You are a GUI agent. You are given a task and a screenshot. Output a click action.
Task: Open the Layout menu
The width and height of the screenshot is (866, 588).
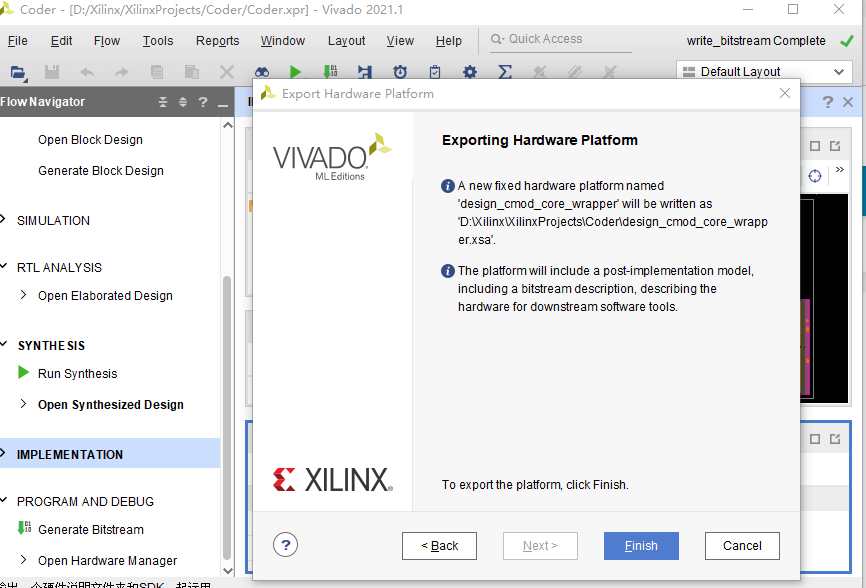(x=346, y=41)
